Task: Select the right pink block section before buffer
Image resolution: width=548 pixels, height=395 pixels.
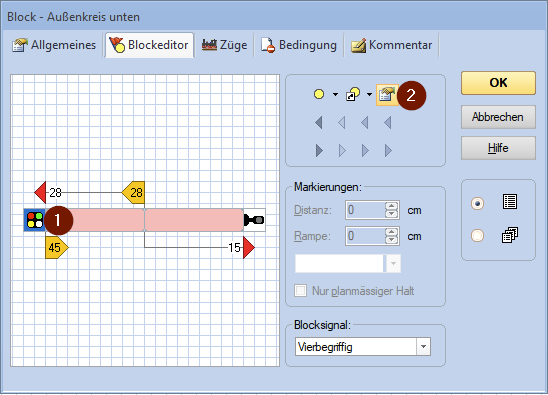Action: (x=194, y=220)
